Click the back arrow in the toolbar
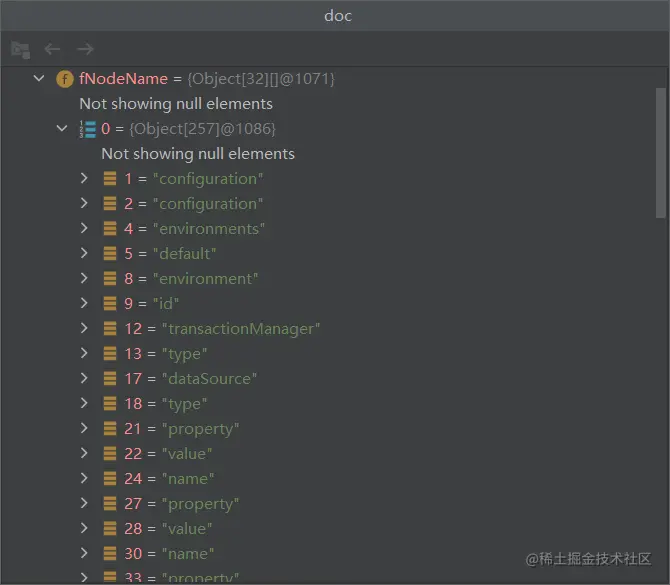 pyautogui.click(x=52, y=49)
